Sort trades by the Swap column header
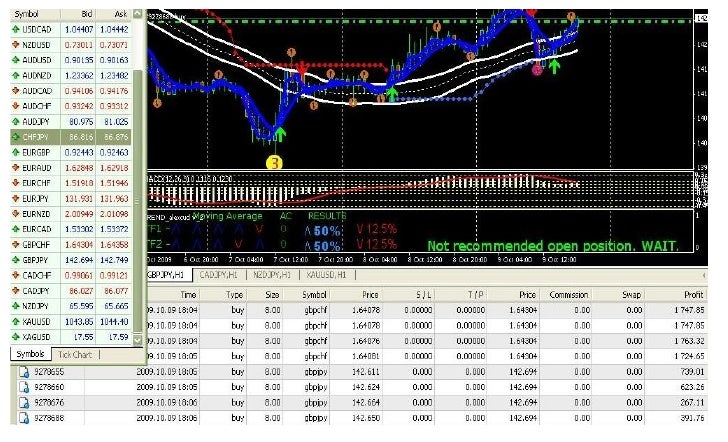728x442 pixels. 618,294
